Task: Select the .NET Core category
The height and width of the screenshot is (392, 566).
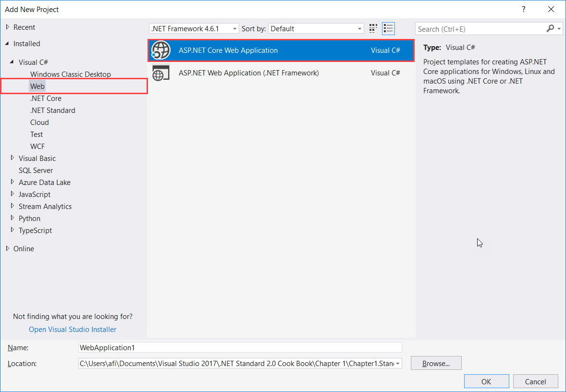Action: point(46,98)
